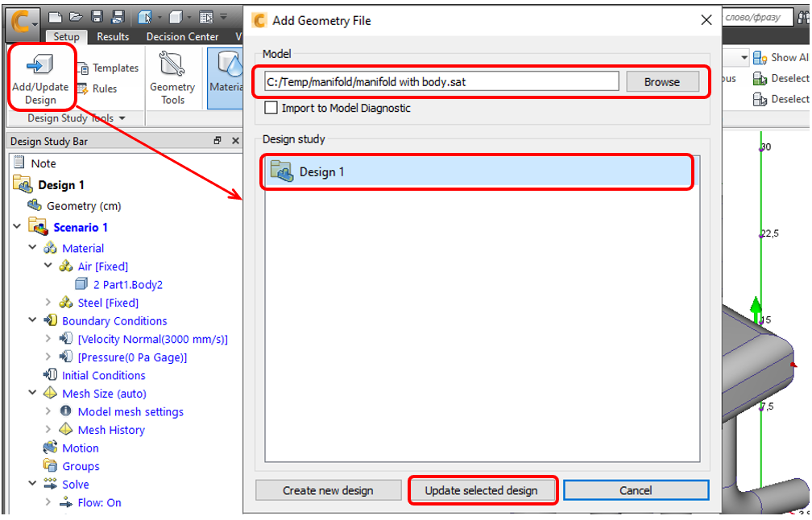The height and width of the screenshot is (520, 812).
Task: Collapse the Mesh Size (auto) branch
Action: click(x=32, y=393)
